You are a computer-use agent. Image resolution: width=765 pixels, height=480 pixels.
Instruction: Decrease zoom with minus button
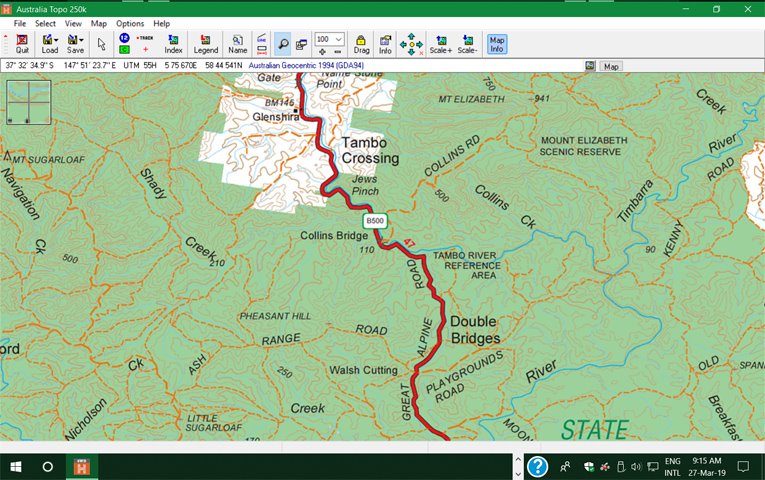click(x=338, y=51)
